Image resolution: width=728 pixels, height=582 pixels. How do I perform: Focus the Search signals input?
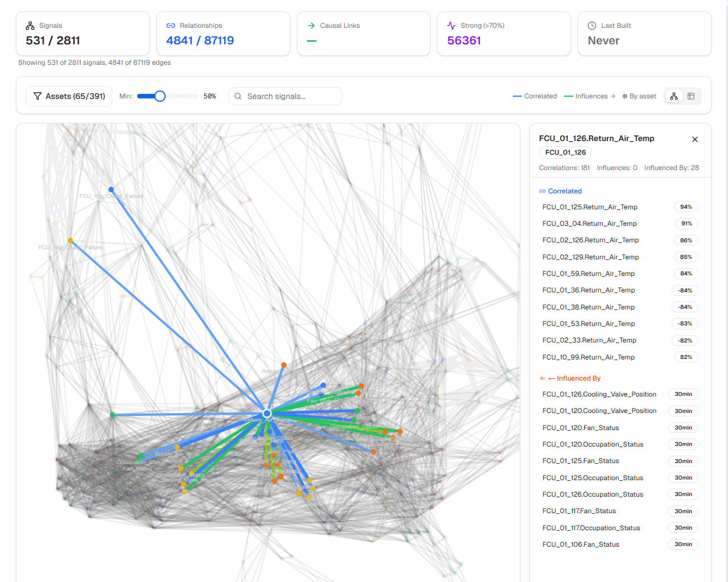point(291,96)
